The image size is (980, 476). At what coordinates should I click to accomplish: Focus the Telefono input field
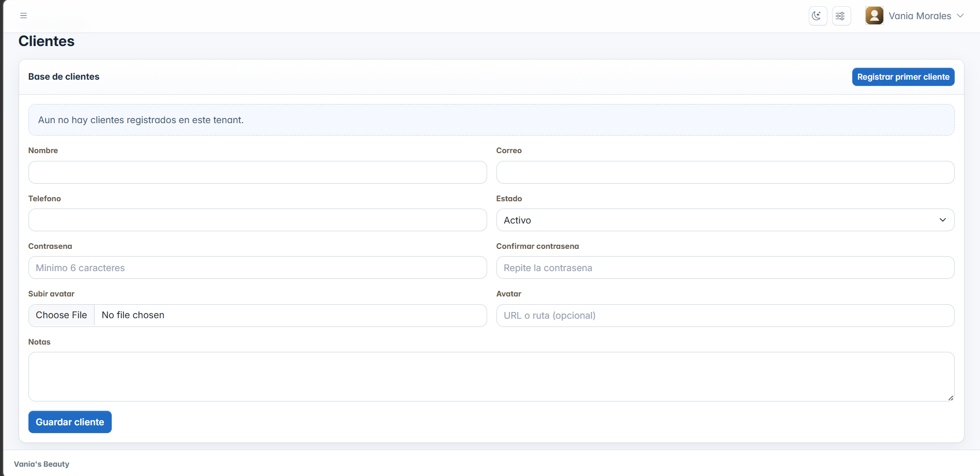coord(258,220)
